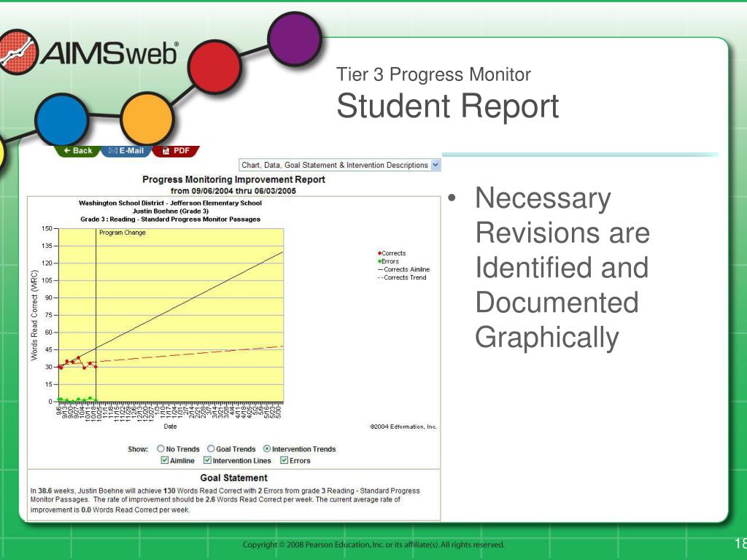Click the 150 value on the y-axis
The image size is (747, 560).
click(47, 228)
